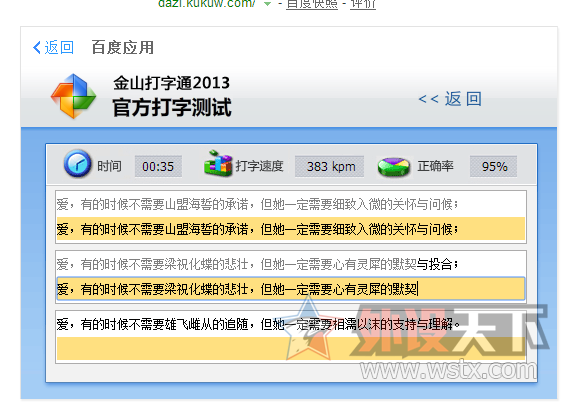
Task: Click the source text line ending 默契与投合
Action: click(x=258, y=264)
